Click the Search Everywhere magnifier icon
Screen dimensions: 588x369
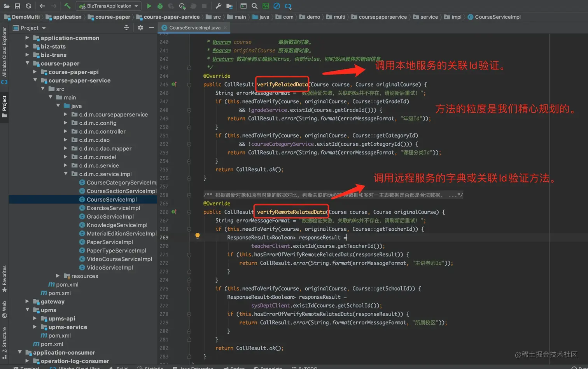pos(254,6)
